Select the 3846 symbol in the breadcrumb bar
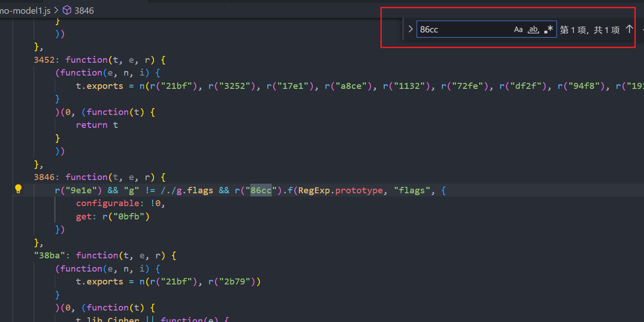644x322 pixels. 84,10
